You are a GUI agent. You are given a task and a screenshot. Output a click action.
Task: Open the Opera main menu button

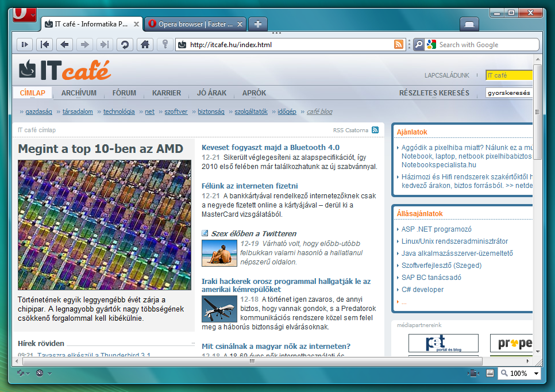25,15
